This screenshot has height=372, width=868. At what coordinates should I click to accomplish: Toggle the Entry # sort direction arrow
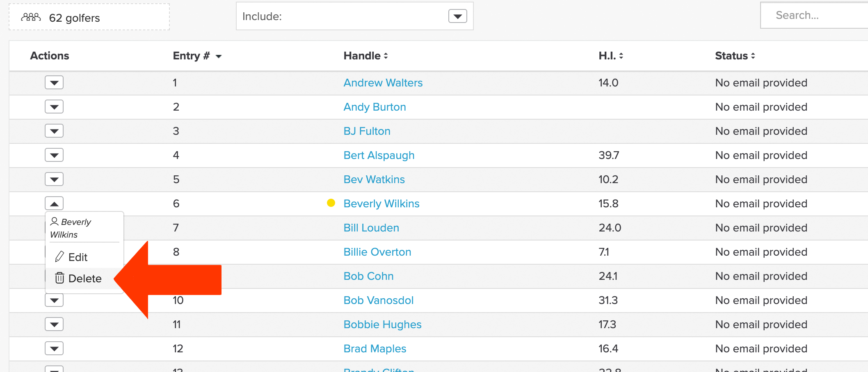point(219,57)
